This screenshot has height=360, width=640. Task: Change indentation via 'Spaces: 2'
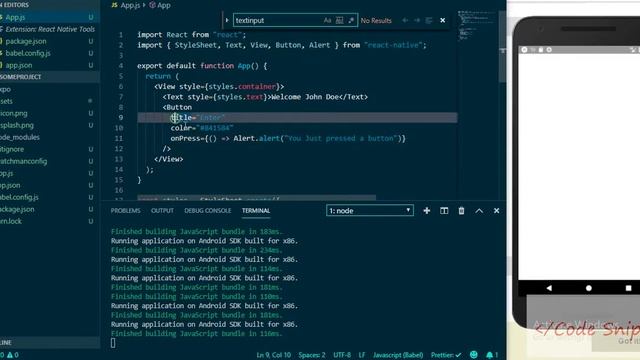tap(312, 355)
